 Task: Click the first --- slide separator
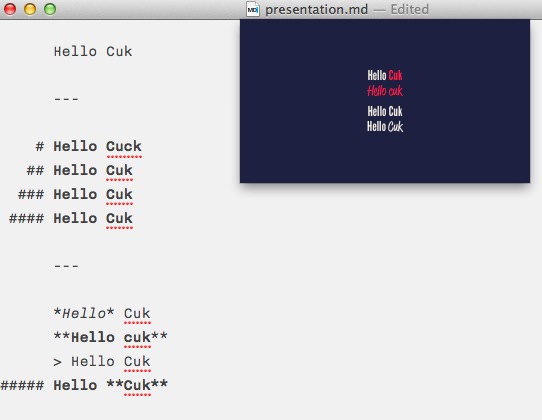tap(66, 99)
